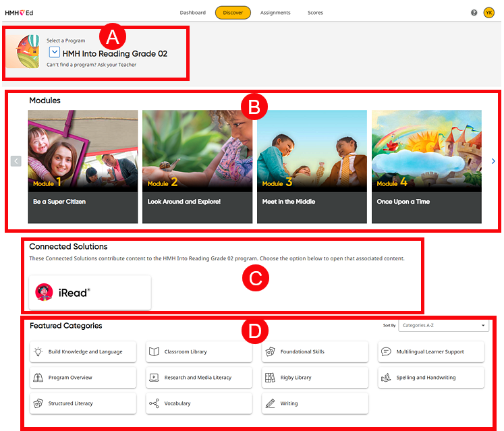Switch to the Scores tab
Viewport: 504px width, 431px height.
tap(315, 13)
